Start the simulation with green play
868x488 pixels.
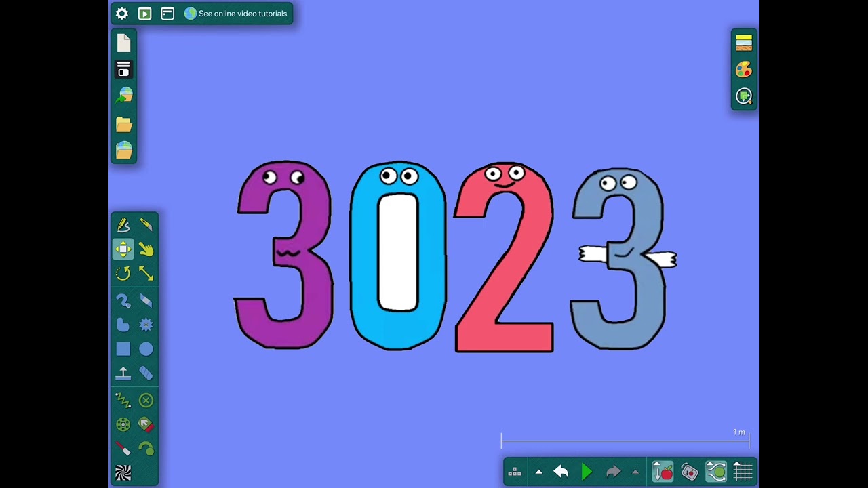point(587,472)
